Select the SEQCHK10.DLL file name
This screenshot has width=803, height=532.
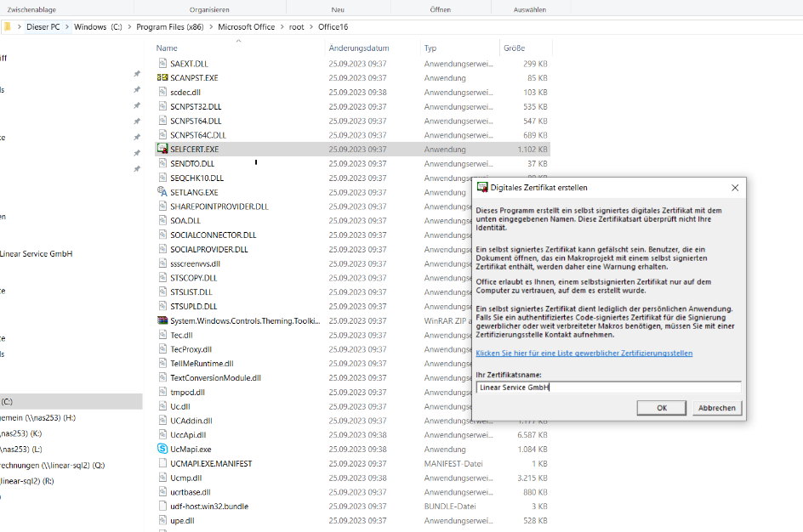[196, 178]
